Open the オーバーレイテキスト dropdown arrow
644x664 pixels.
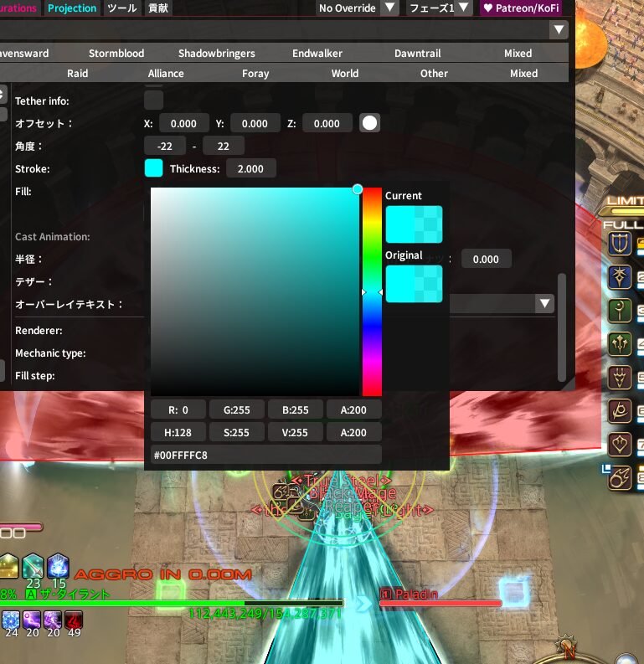[x=545, y=303]
